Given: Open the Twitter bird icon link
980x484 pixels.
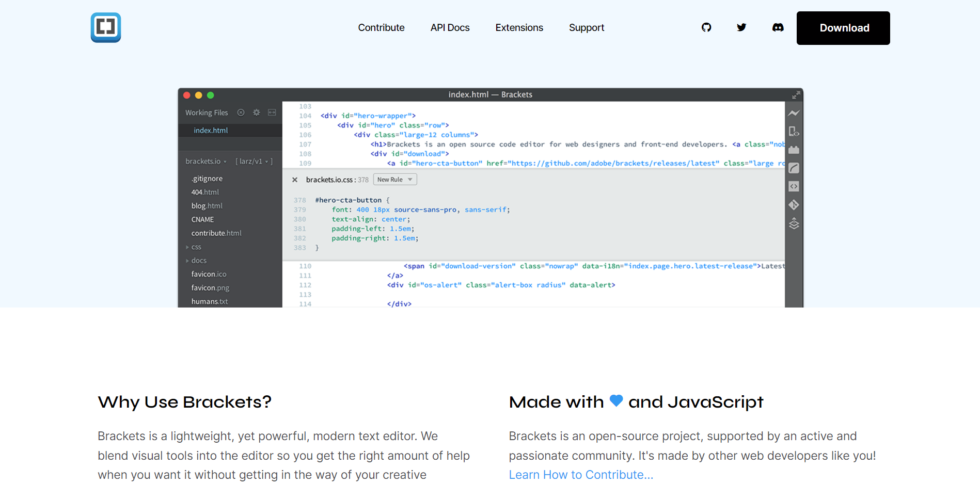Looking at the screenshot, I should (x=741, y=27).
